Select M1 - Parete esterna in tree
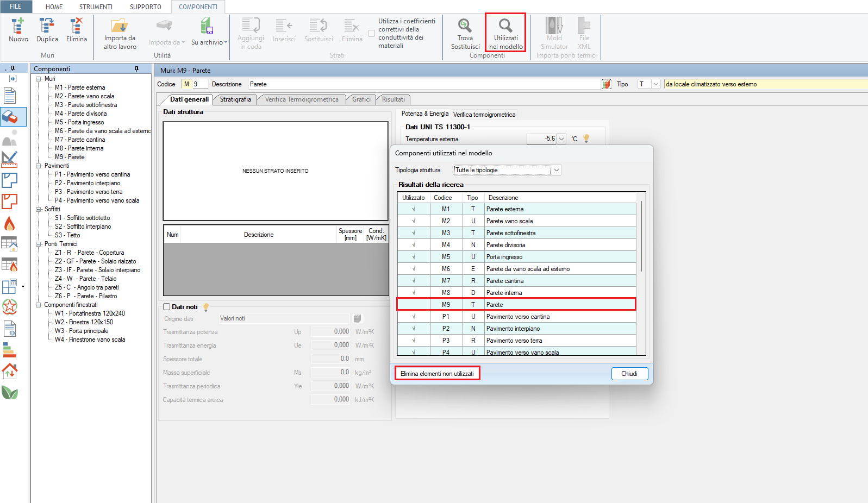The image size is (868, 503). [x=80, y=87]
